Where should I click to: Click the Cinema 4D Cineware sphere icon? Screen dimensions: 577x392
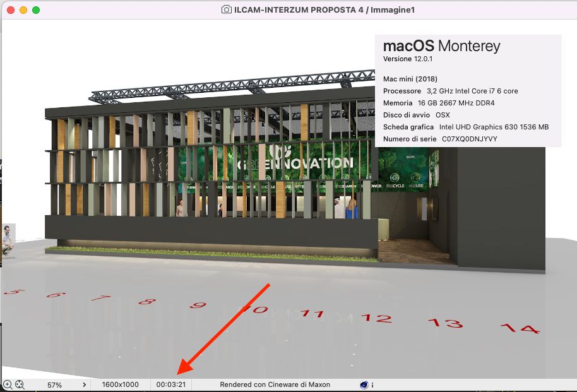(x=364, y=384)
